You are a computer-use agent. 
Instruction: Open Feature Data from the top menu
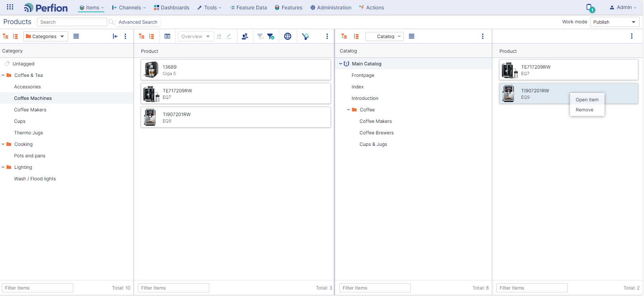[248, 8]
